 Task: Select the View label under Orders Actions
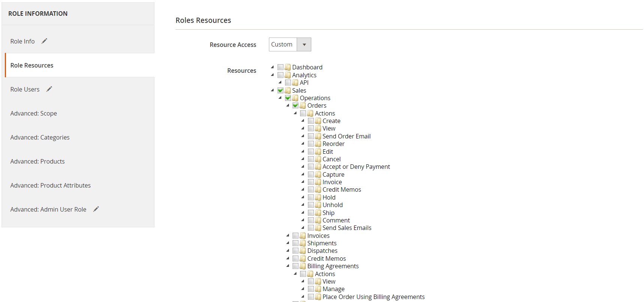[x=329, y=128]
